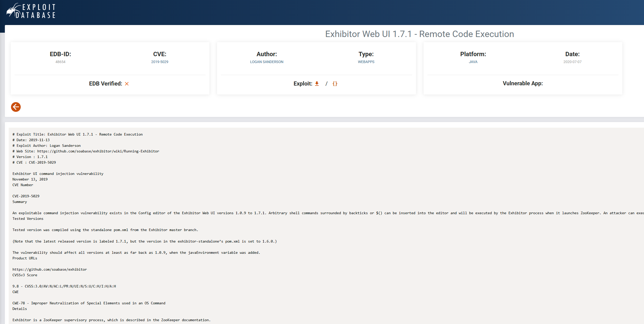Go back using orange arrow button
644x324 pixels.
coord(16,107)
